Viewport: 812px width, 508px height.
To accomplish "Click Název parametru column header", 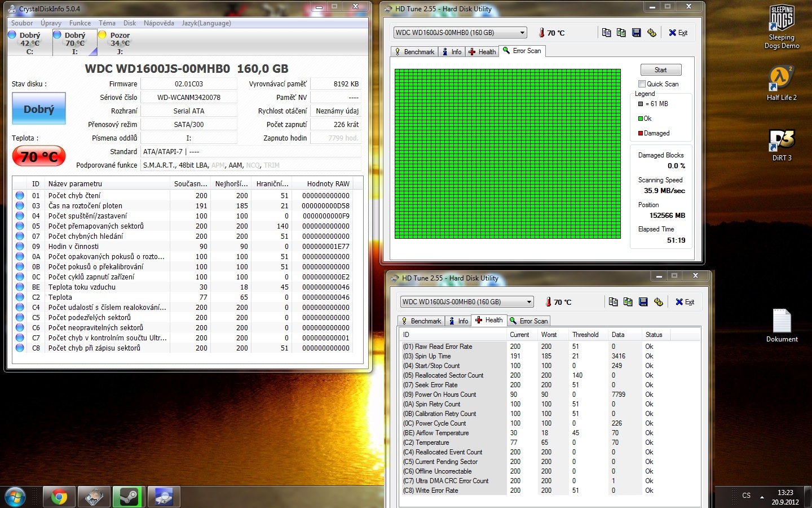I will pyautogui.click(x=107, y=184).
